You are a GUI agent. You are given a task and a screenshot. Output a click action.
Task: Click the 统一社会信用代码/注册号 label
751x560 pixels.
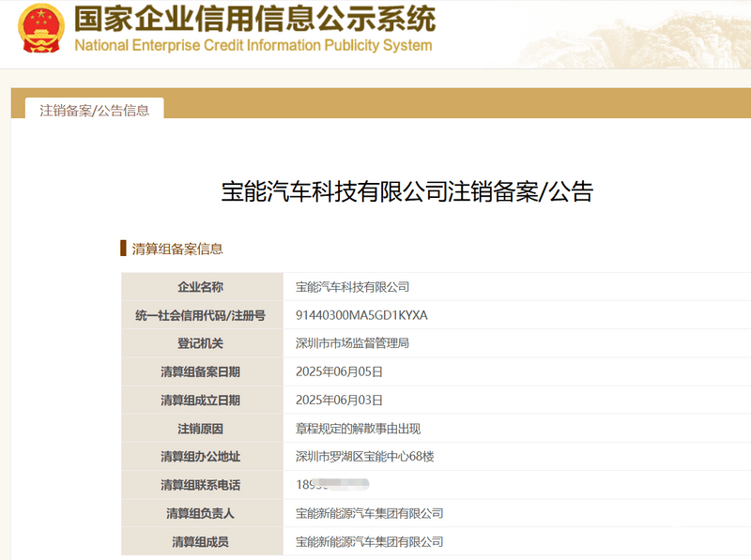pos(200,315)
